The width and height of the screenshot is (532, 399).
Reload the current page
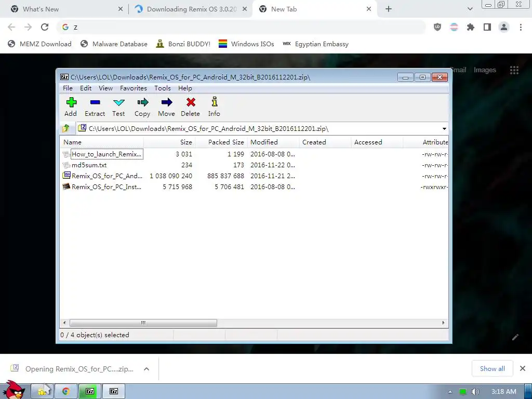tap(45, 27)
